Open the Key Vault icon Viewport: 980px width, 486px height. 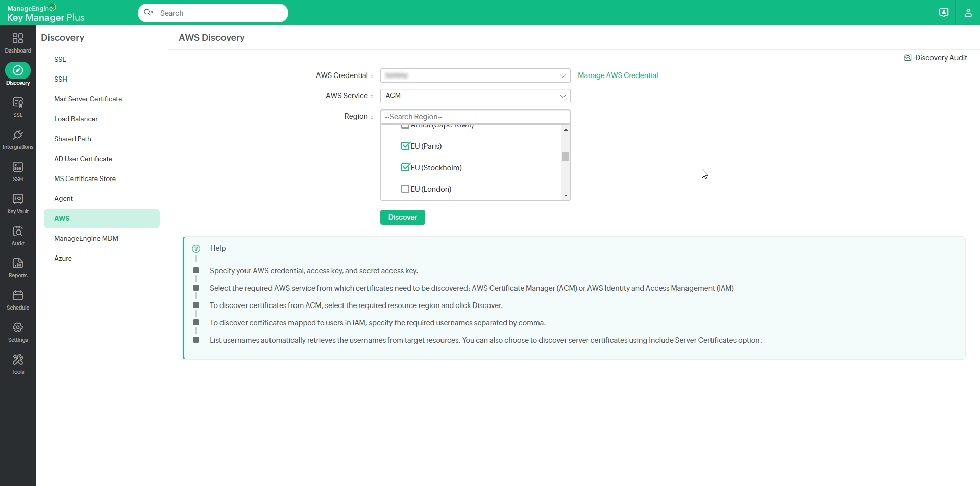[x=18, y=199]
